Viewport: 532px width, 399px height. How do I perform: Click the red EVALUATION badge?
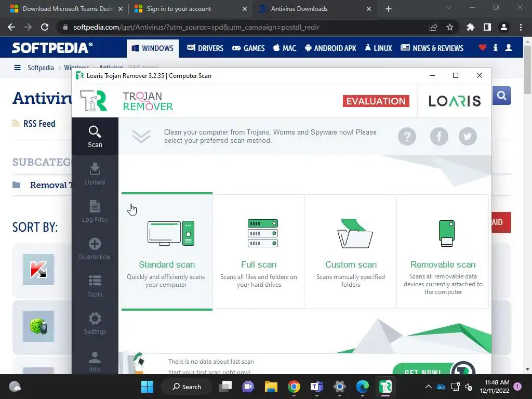[x=376, y=101]
